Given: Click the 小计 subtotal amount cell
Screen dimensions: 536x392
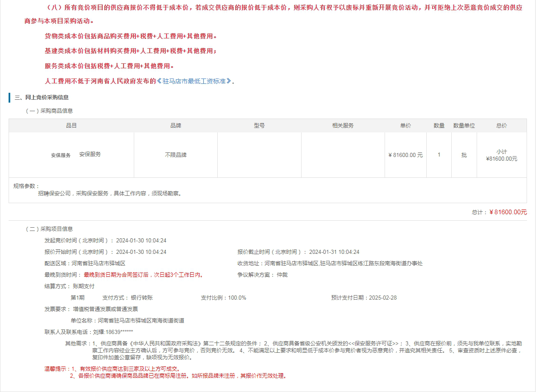Looking at the screenshot, I should click(x=501, y=159).
